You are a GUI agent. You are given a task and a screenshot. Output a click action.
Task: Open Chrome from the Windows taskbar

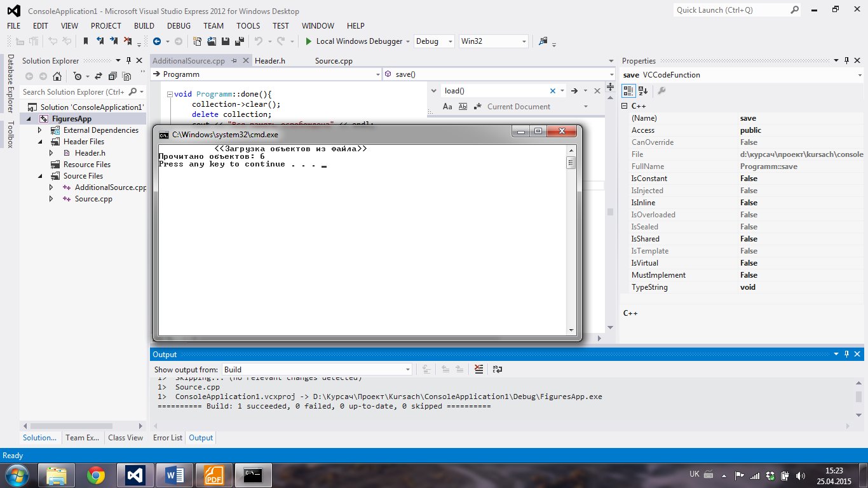(x=96, y=475)
